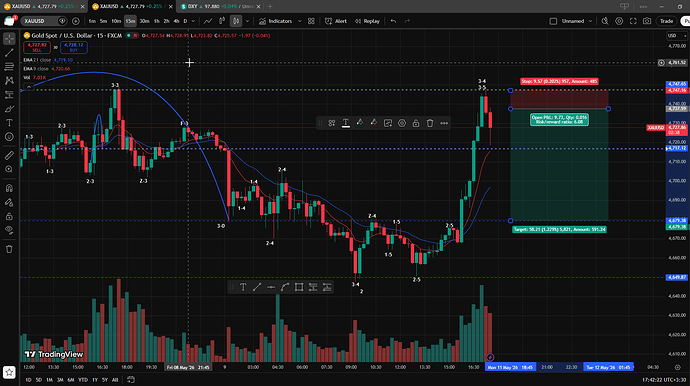This screenshot has width=690, height=386.
Task: Switch to the 10m timeframe
Action: click(x=116, y=21)
